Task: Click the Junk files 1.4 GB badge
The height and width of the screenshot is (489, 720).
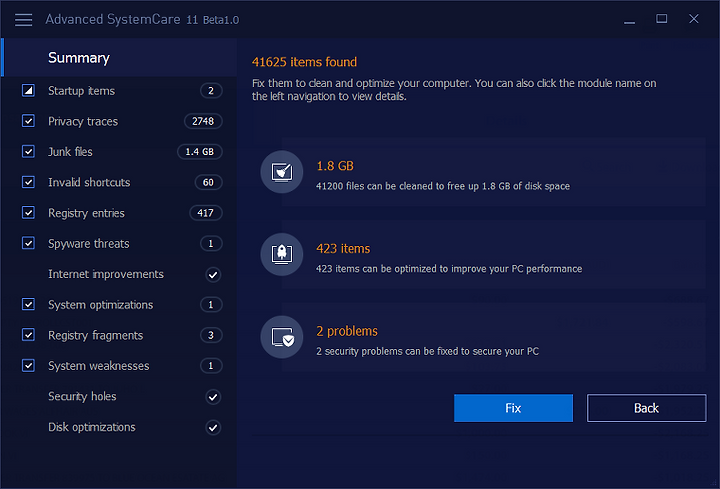Action: [x=200, y=152]
